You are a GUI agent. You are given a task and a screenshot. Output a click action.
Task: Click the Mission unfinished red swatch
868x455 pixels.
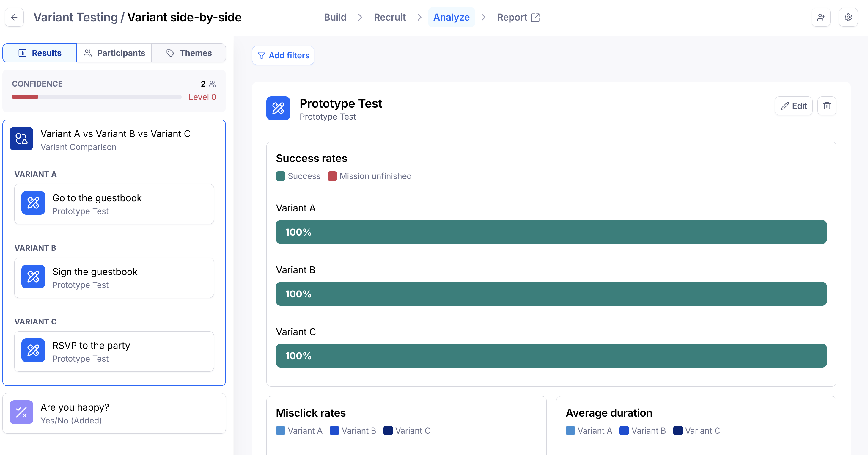pyautogui.click(x=332, y=176)
